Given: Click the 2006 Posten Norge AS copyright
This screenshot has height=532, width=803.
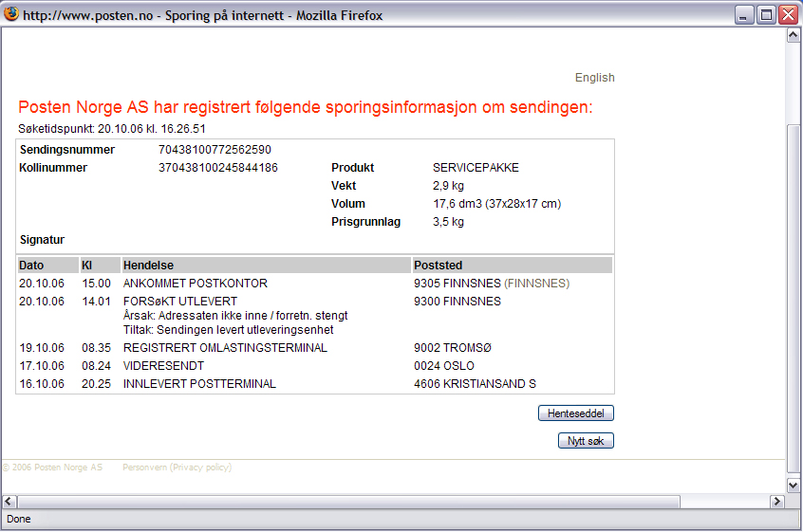Looking at the screenshot, I should coord(53,467).
